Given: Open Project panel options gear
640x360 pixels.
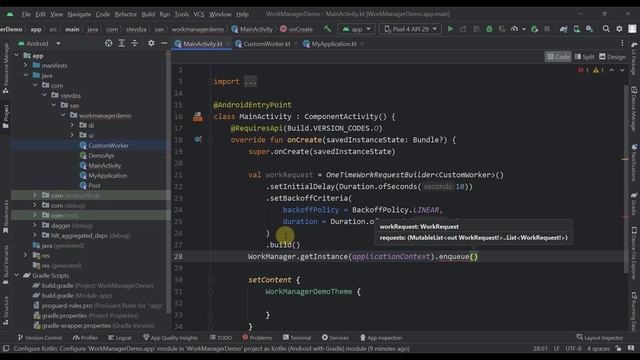Looking at the screenshot, I should coord(151,43).
